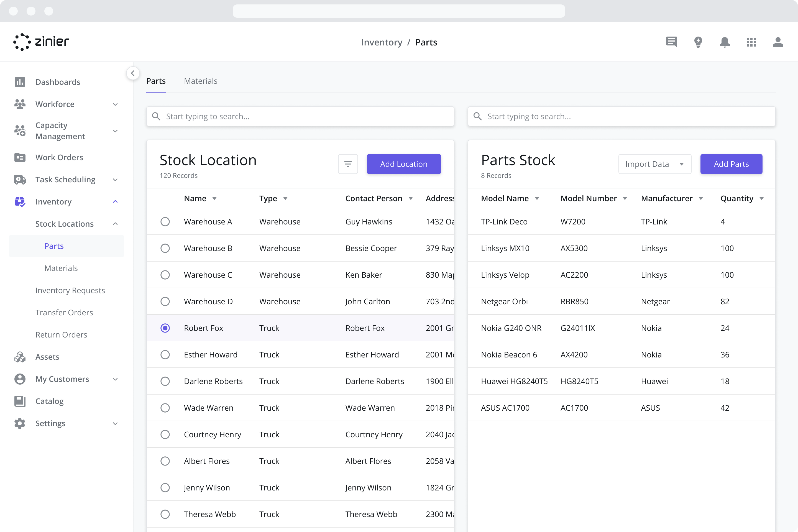Open the chat messages icon

tap(671, 42)
